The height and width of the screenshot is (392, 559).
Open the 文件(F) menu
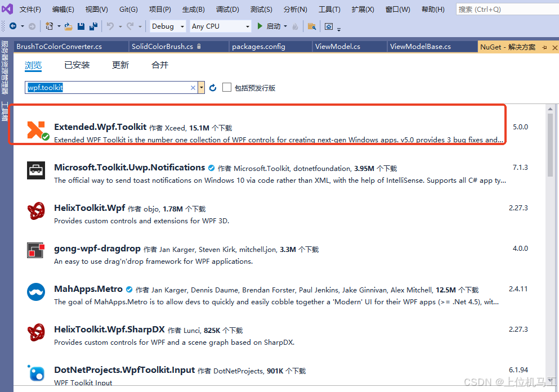(x=30, y=9)
